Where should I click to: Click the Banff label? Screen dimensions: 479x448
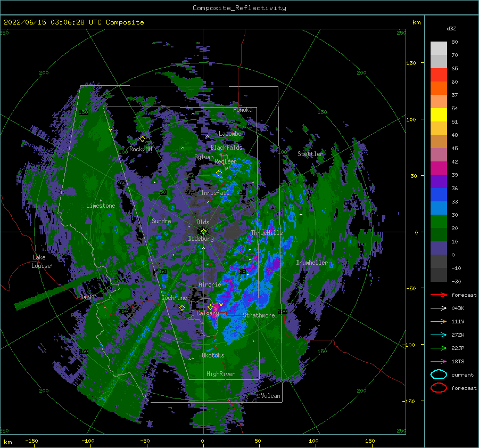(88, 297)
